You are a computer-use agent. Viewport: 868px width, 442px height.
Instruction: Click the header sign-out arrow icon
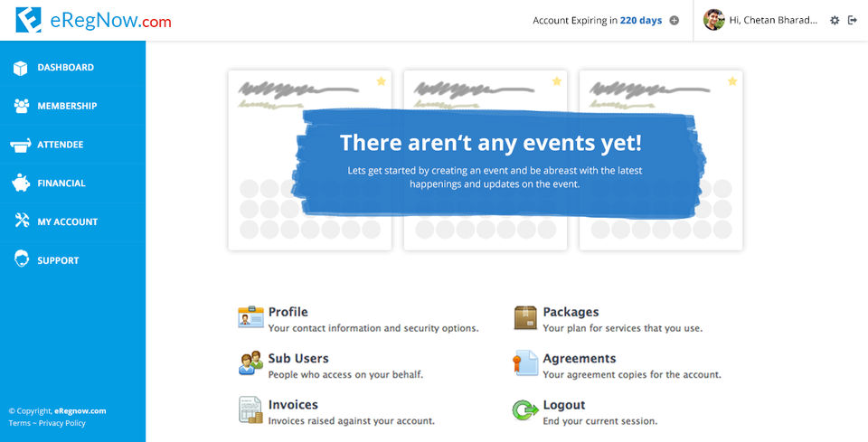pos(853,21)
